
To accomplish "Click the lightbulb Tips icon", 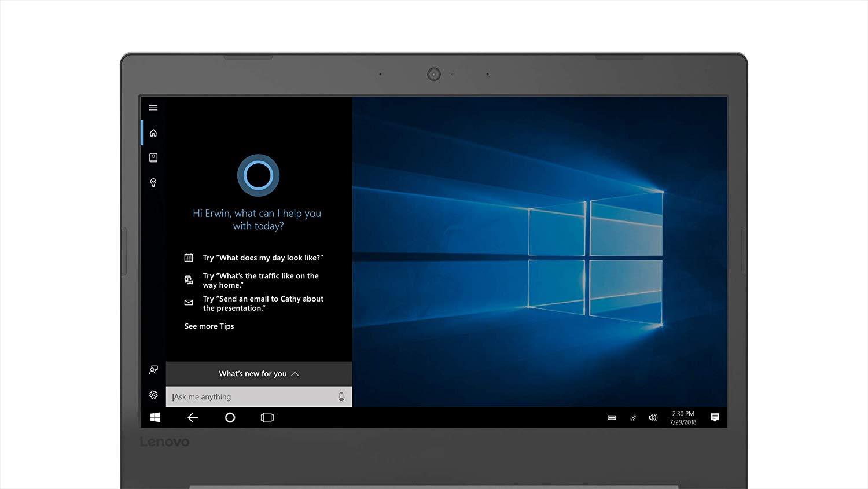I will 153,183.
